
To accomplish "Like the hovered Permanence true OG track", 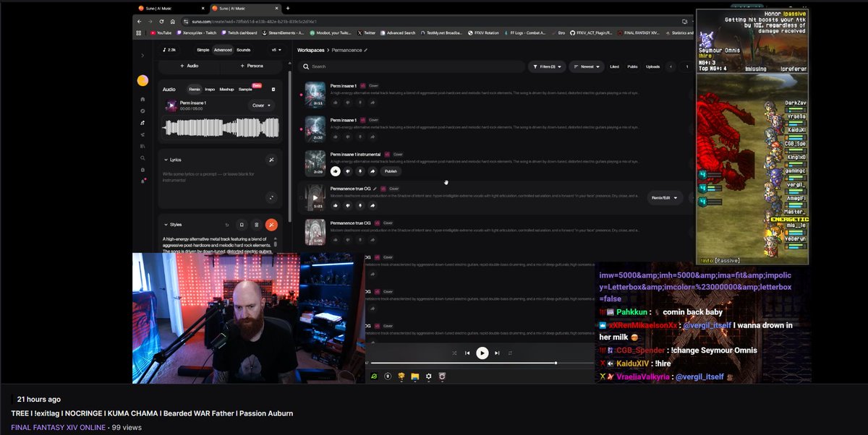I will pyautogui.click(x=336, y=205).
